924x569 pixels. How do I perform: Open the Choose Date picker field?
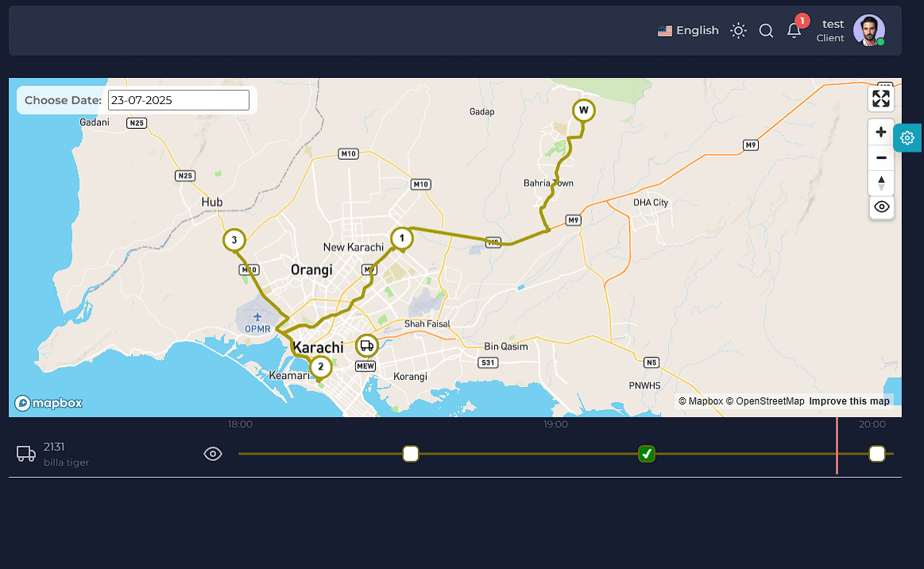(179, 100)
